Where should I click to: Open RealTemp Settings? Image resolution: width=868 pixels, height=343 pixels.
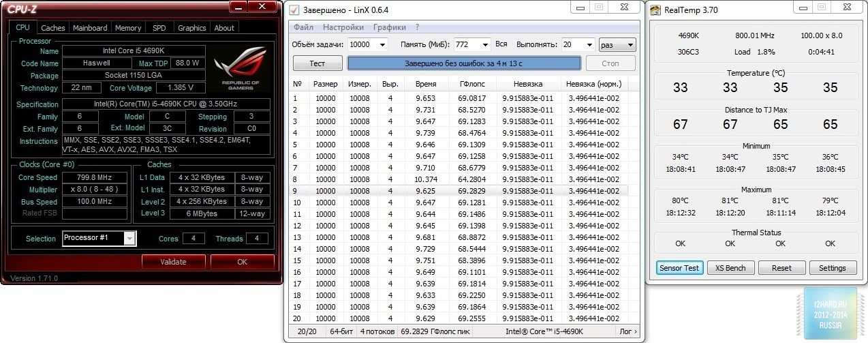pos(832,268)
